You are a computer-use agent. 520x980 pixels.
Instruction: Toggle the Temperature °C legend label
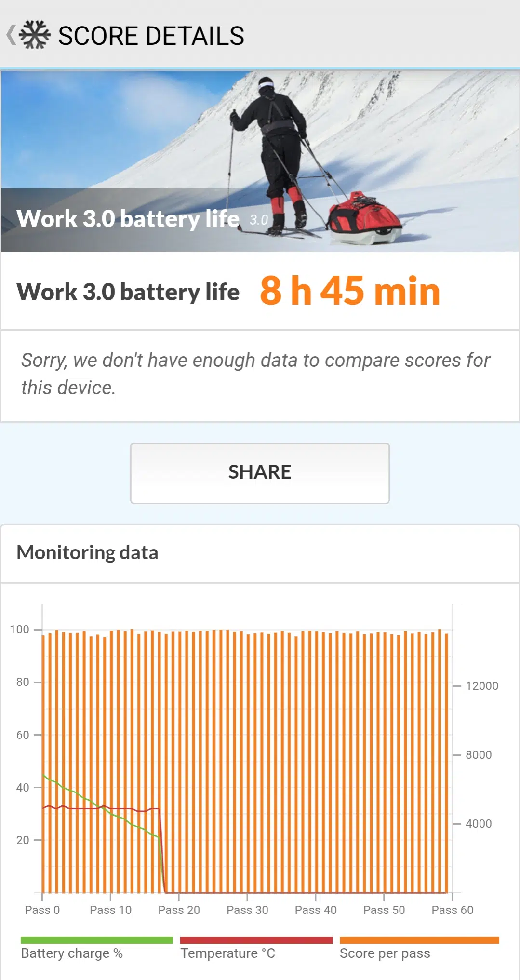[x=227, y=953]
